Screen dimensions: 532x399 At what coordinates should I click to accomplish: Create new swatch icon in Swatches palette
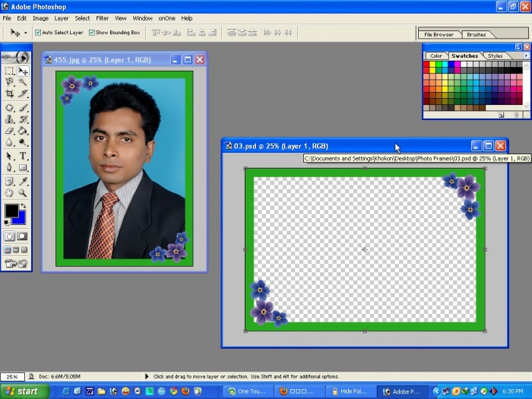point(502,115)
